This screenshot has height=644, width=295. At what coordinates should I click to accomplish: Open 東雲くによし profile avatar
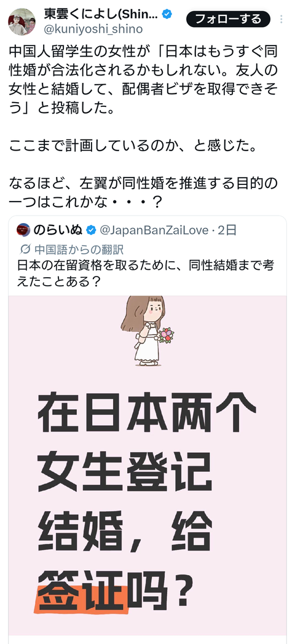pyautogui.click(x=22, y=22)
